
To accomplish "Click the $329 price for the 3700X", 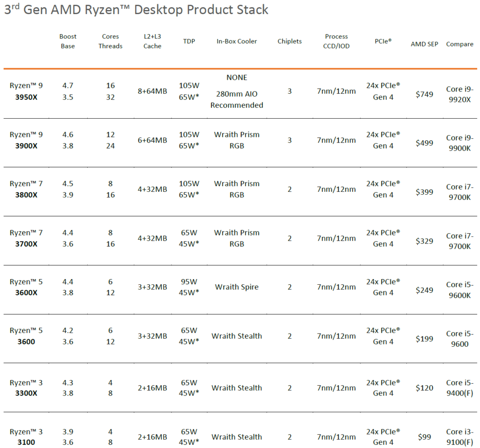I will pos(424,241).
